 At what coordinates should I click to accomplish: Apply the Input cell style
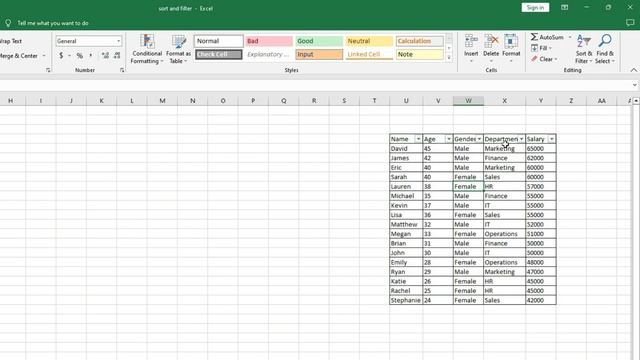319,54
